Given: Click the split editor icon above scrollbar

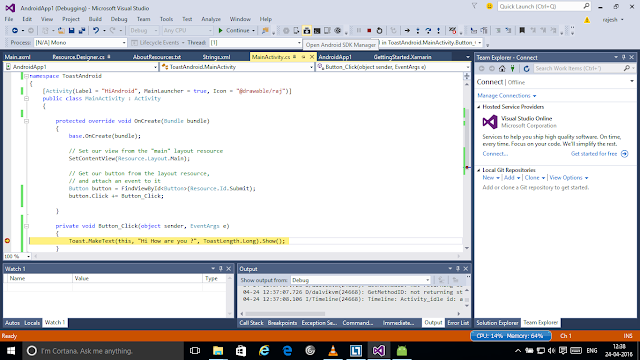Looking at the screenshot, I should coord(467,76).
